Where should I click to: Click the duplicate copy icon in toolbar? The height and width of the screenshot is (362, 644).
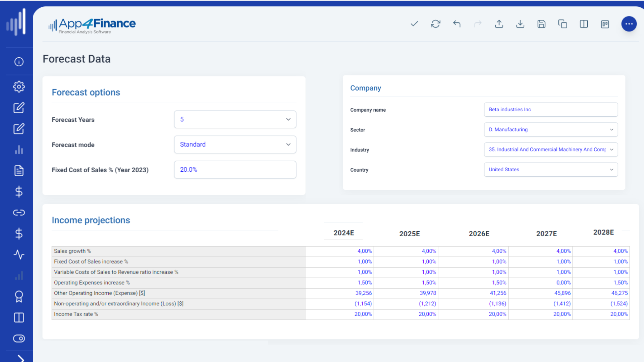(x=562, y=24)
